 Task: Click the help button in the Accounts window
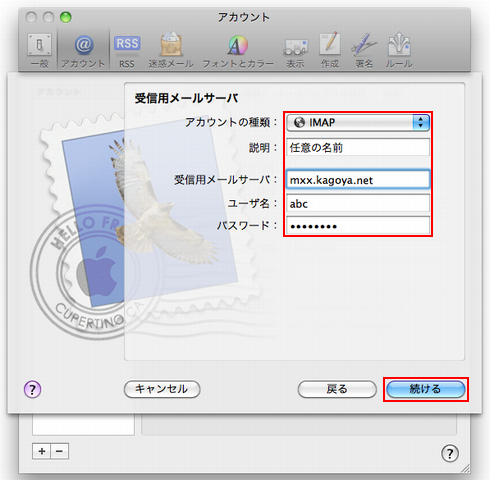tap(450, 453)
